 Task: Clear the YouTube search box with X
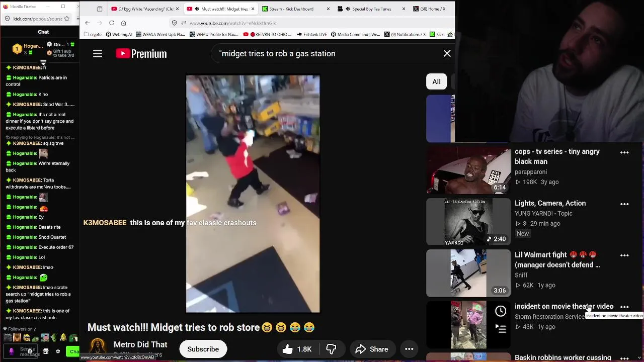(x=447, y=53)
